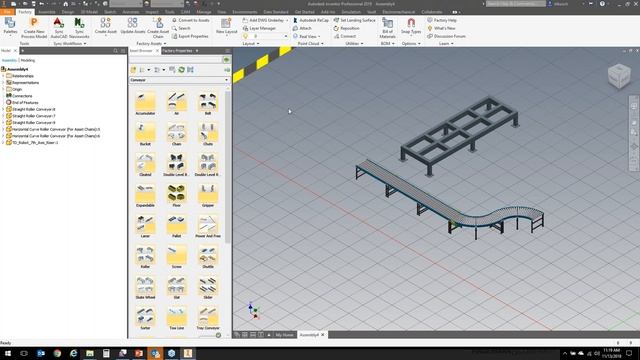Image resolution: width=640 pixels, height=360 pixels.
Task: Start Create Asset Chain
Action: coord(158,28)
